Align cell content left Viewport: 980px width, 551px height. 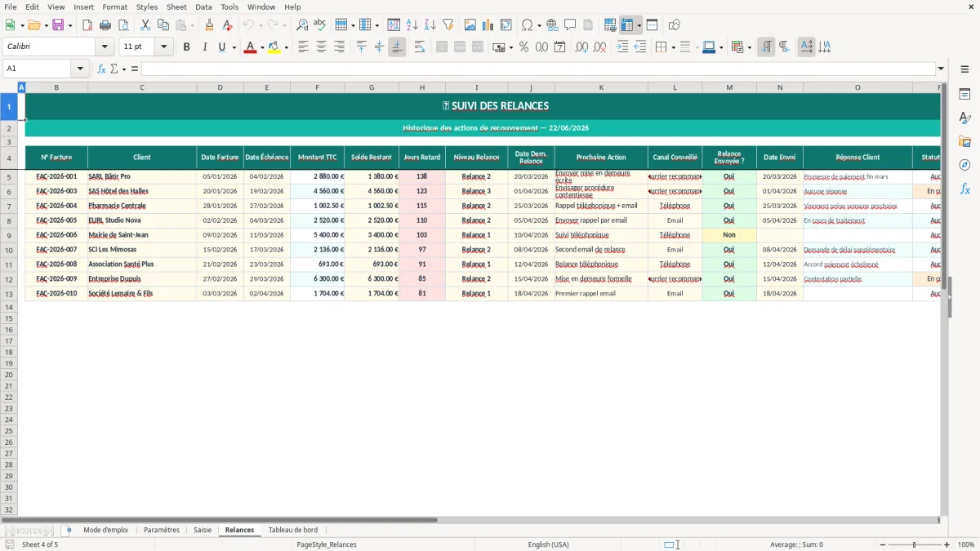303,47
